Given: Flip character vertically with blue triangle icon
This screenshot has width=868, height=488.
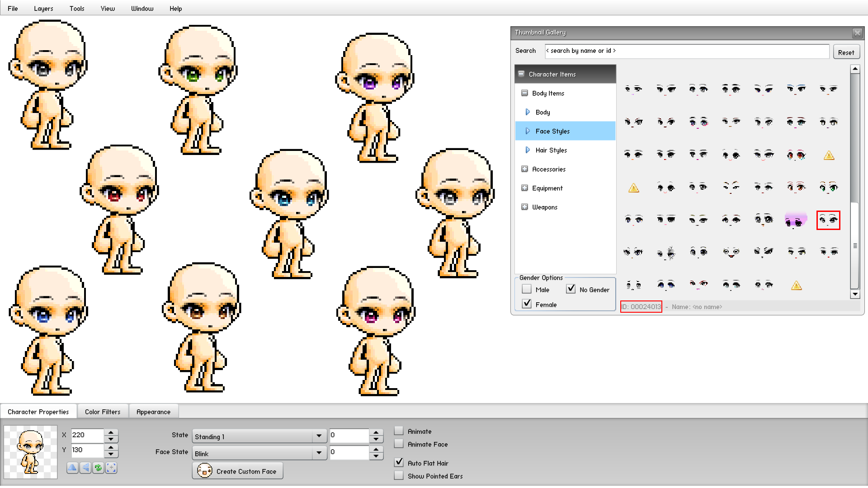Looking at the screenshot, I should (x=85, y=468).
